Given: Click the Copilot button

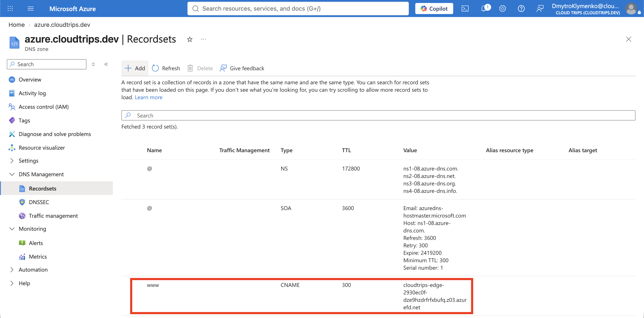Looking at the screenshot, I should (434, 9).
